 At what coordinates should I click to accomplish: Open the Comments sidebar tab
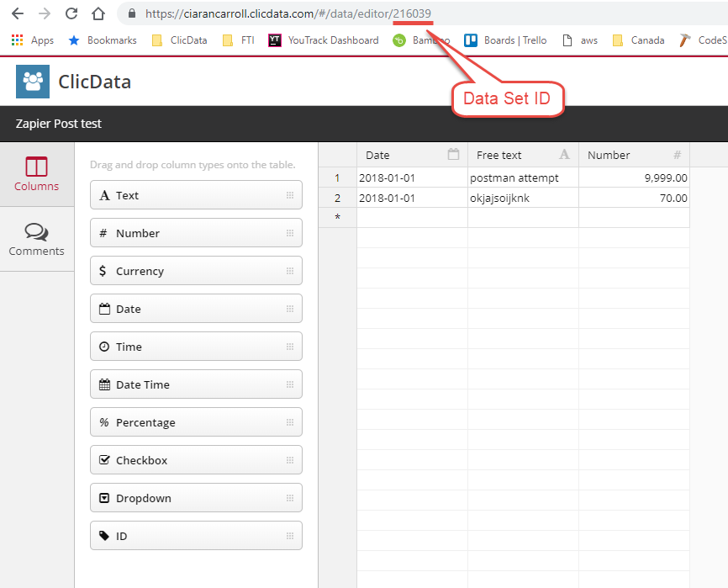click(x=36, y=240)
